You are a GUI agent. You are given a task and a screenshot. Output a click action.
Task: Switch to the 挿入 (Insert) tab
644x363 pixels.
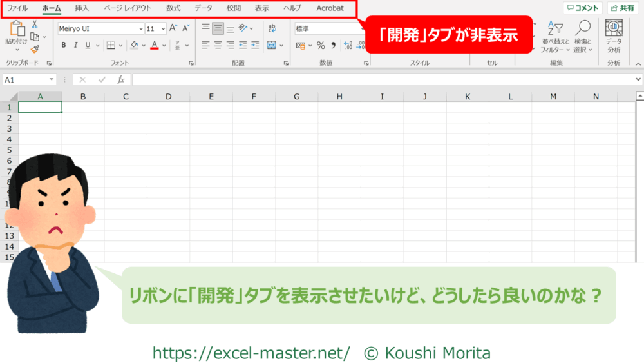[x=82, y=8]
